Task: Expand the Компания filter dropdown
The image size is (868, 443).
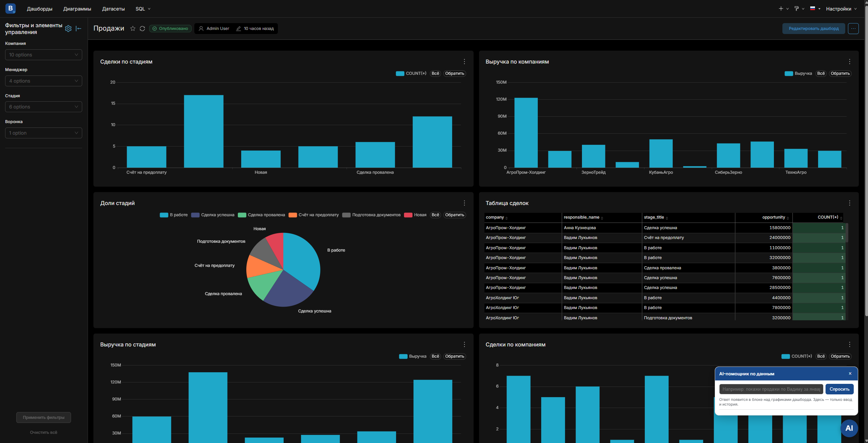Action: tap(43, 55)
